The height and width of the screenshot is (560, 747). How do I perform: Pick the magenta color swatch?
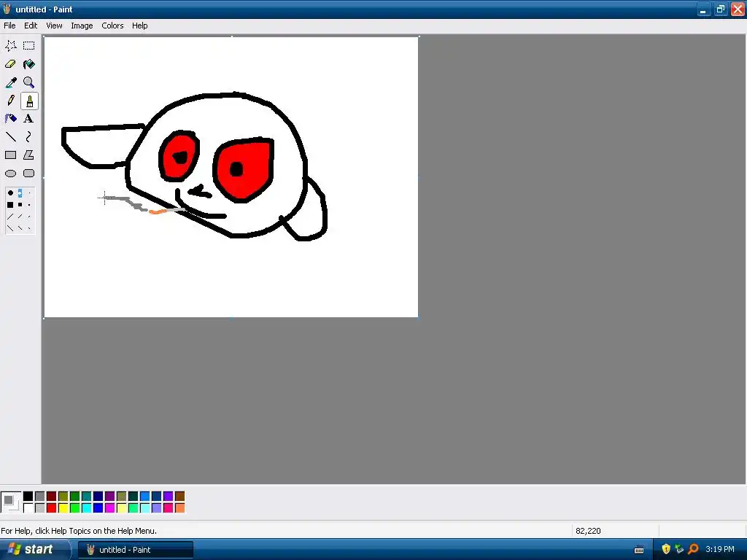click(x=110, y=508)
